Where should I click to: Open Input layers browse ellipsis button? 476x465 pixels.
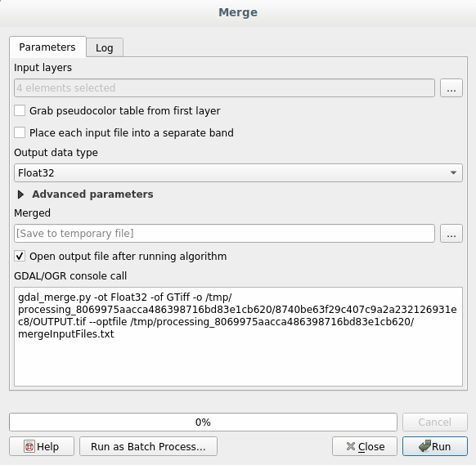click(x=451, y=88)
